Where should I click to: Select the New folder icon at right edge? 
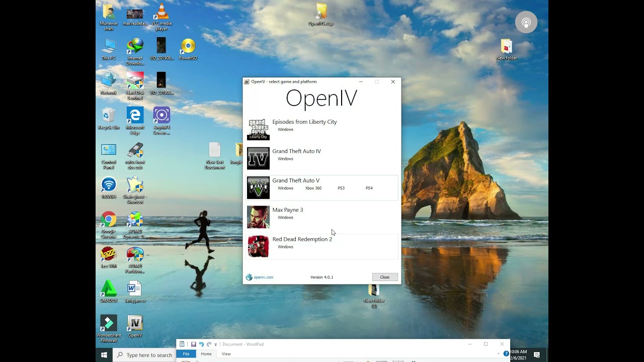(507, 49)
